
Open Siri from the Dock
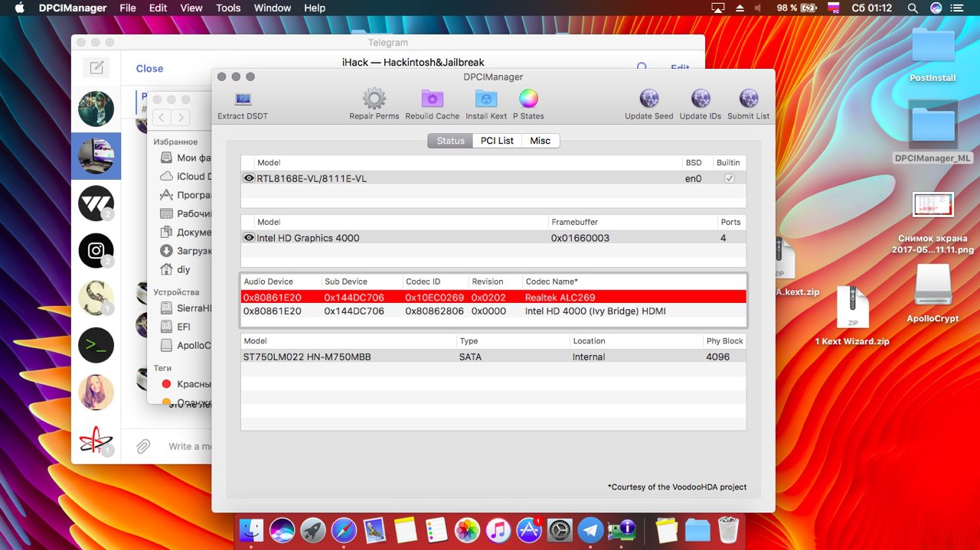click(283, 530)
